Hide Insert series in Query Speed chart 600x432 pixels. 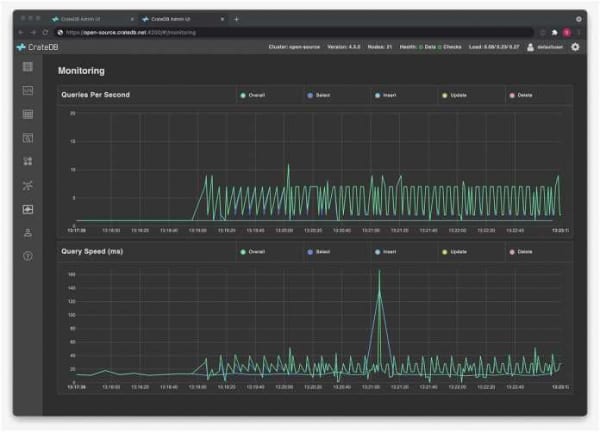(385, 252)
